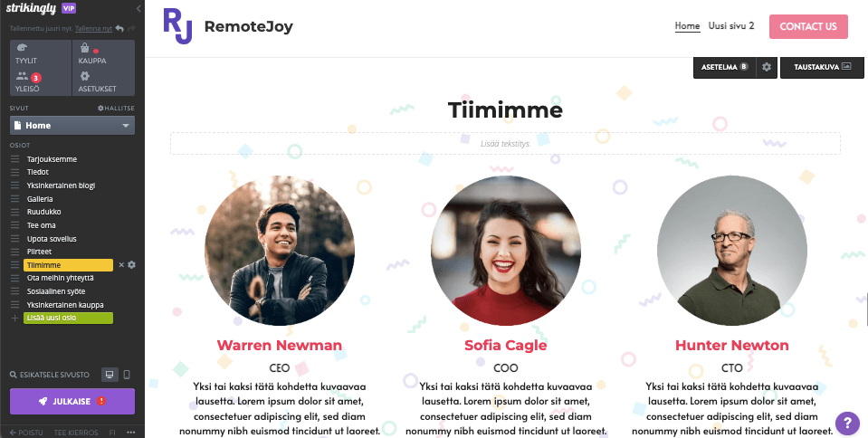Open the more options ellipsis menu
Screen dimensions: 868x438
(x=131, y=433)
